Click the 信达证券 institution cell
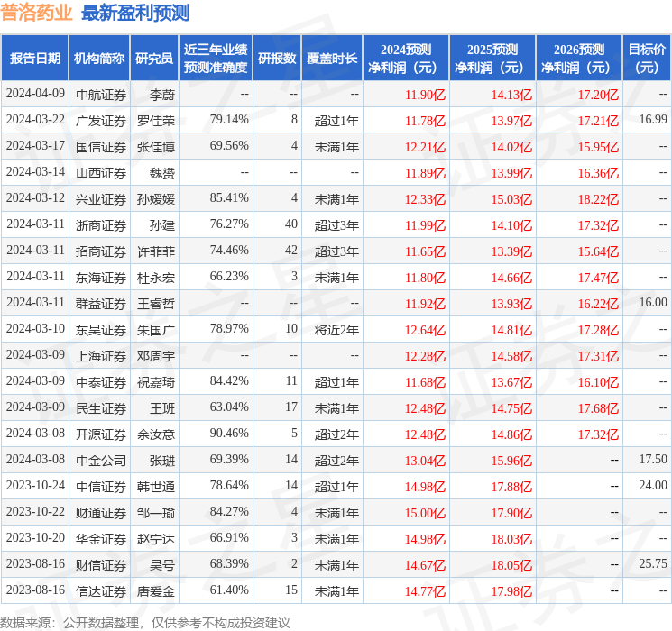The image size is (672, 631). click(101, 591)
